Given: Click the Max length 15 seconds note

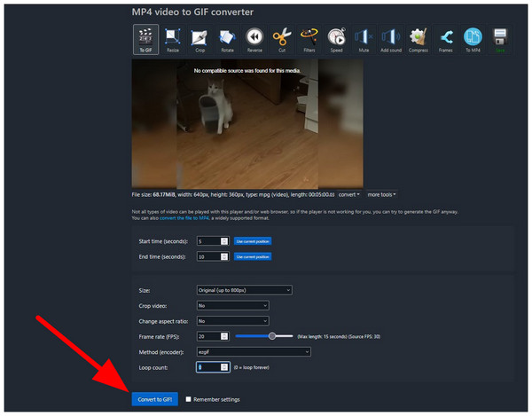Looking at the screenshot, I should coord(322,336).
